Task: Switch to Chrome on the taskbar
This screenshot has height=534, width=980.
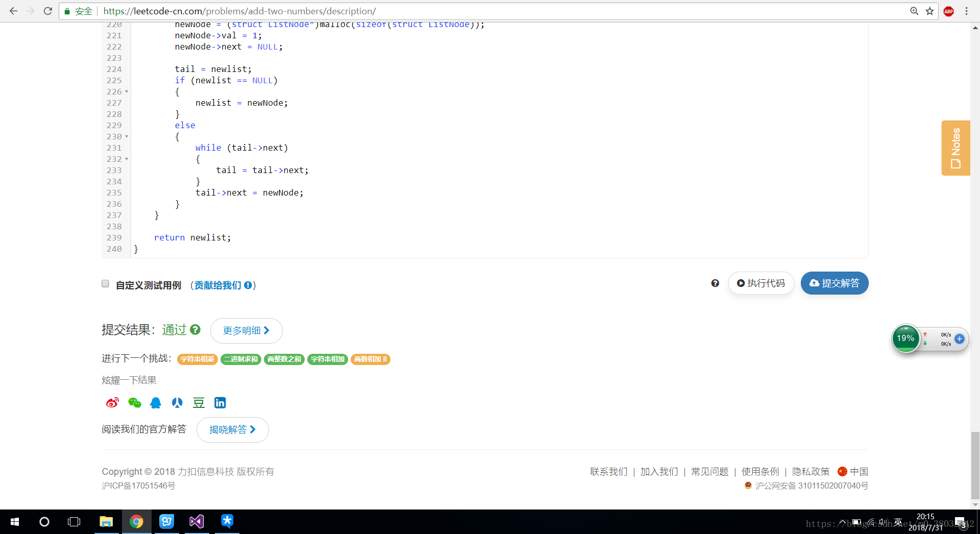Action: [136, 522]
